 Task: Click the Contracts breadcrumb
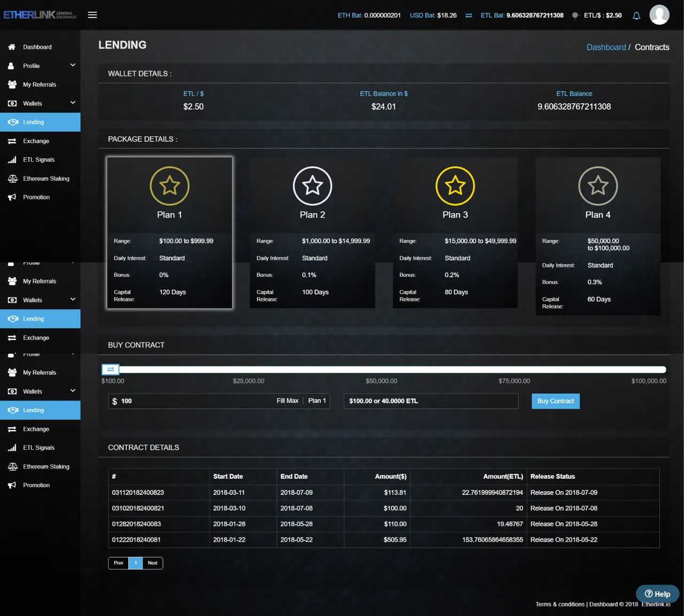tap(652, 47)
